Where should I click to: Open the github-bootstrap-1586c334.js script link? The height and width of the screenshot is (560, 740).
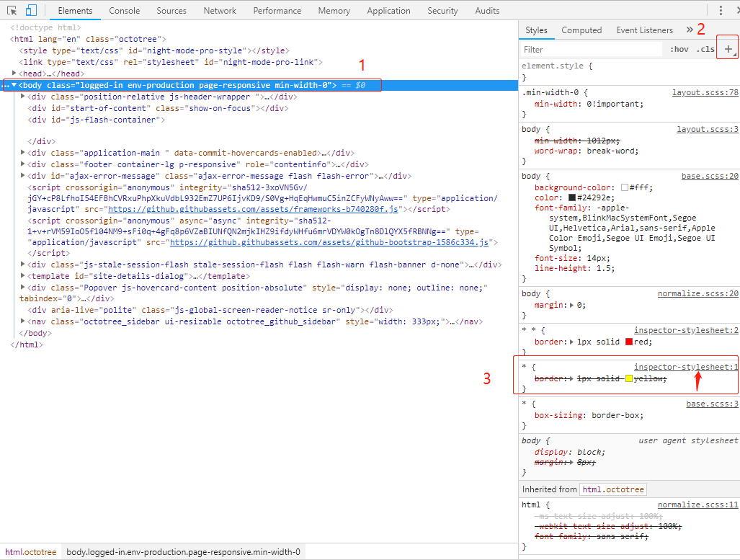(x=329, y=242)
